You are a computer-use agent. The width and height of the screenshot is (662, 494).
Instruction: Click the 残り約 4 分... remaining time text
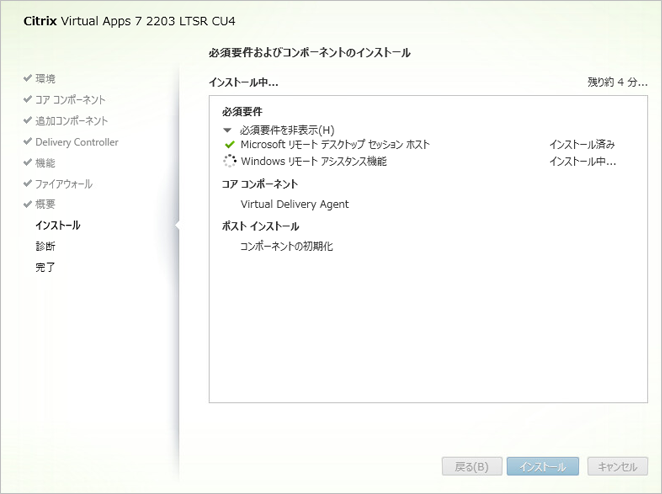click(617, 82)
